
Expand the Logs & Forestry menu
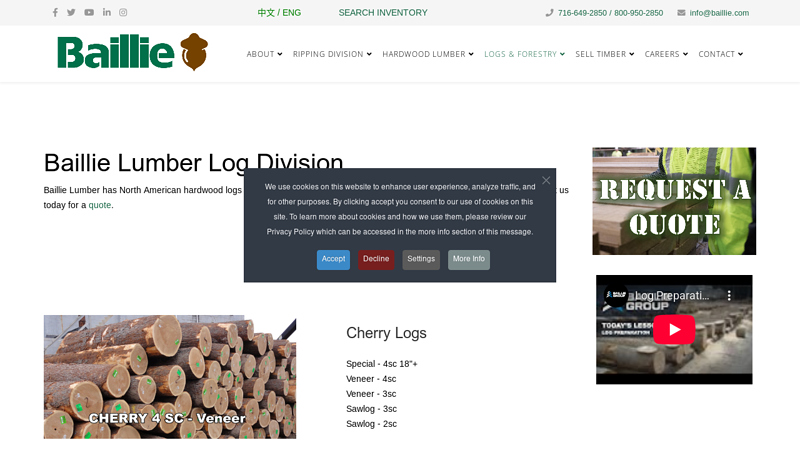pyautogui.click(x=524, y=54)
